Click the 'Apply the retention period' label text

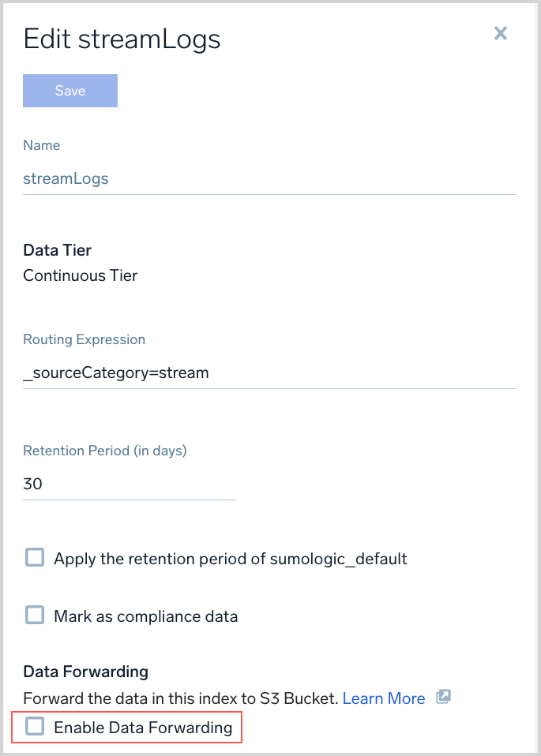[231, 559]
